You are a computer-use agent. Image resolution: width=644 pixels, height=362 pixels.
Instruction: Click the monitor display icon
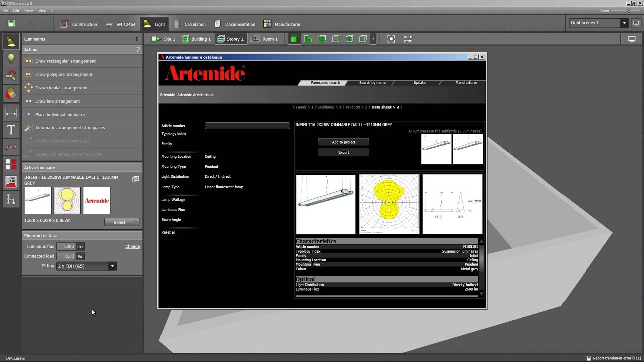[x=632, y=39]
